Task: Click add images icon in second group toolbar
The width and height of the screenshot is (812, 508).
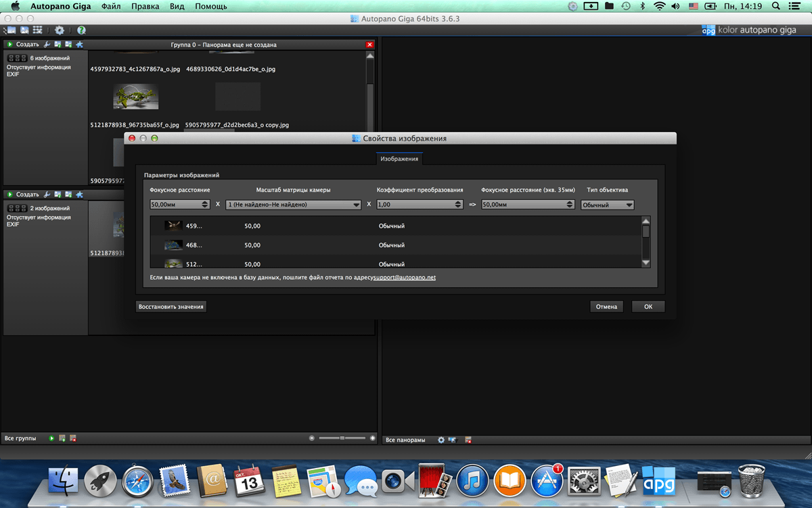Action: pyautogui.click(x=68, y=194)
